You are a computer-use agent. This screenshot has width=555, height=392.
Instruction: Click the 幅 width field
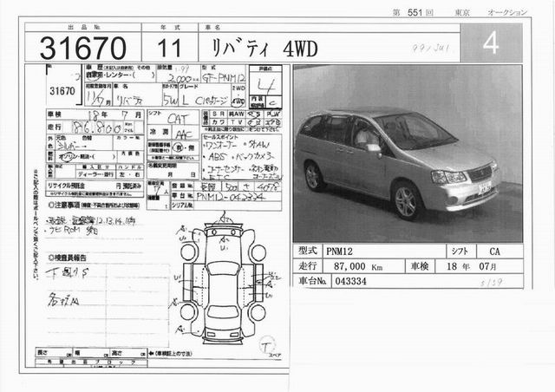91,353
